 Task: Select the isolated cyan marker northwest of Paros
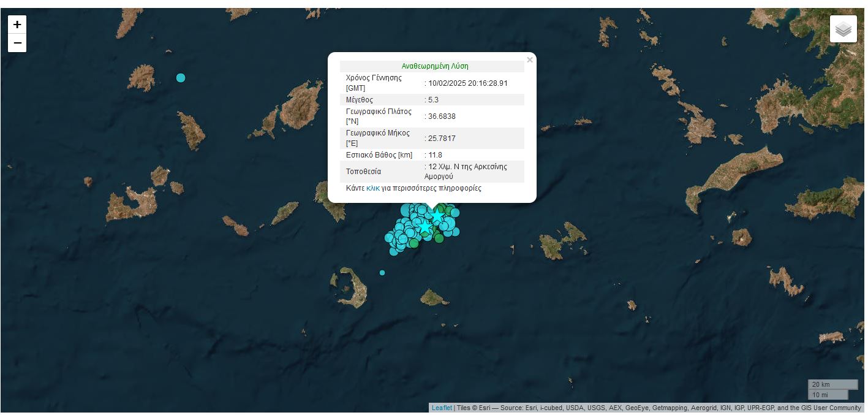[180, 78]
